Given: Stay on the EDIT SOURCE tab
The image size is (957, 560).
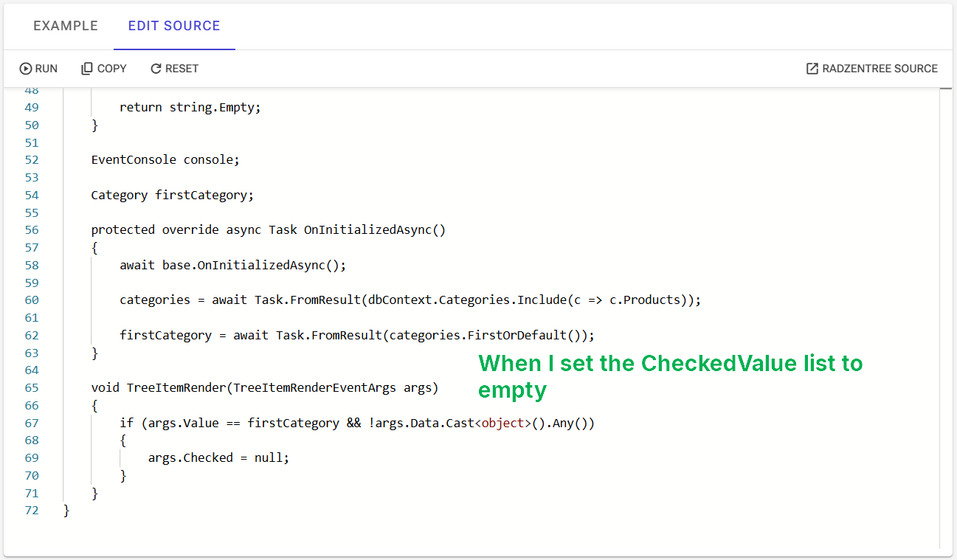Looking at the screenshot, I should point(174,25).
